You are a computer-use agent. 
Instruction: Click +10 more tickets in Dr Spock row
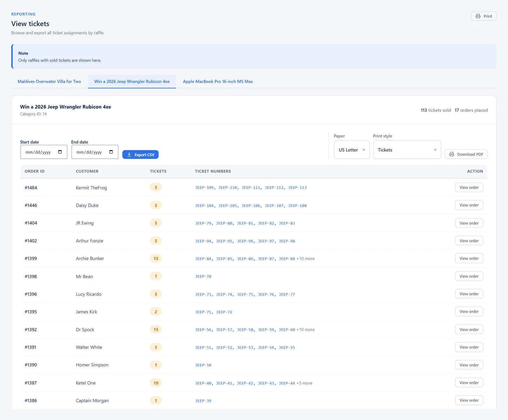tap(305, 330)
